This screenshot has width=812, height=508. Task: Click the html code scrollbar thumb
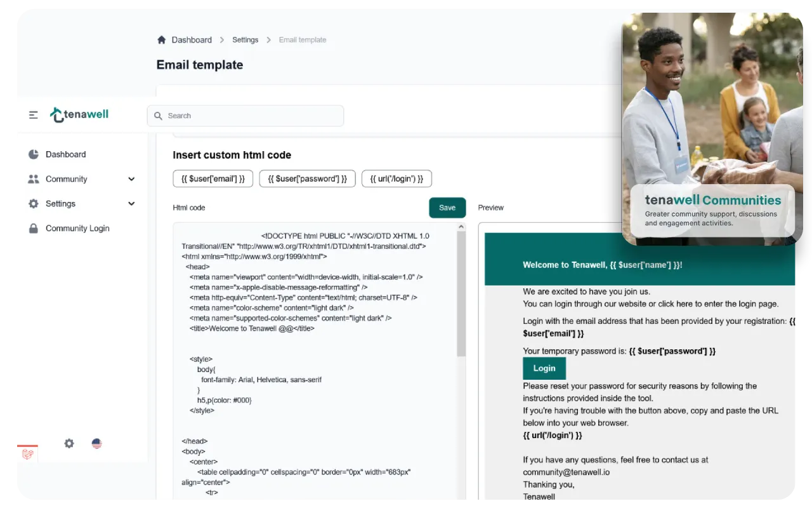pos(461,294)
